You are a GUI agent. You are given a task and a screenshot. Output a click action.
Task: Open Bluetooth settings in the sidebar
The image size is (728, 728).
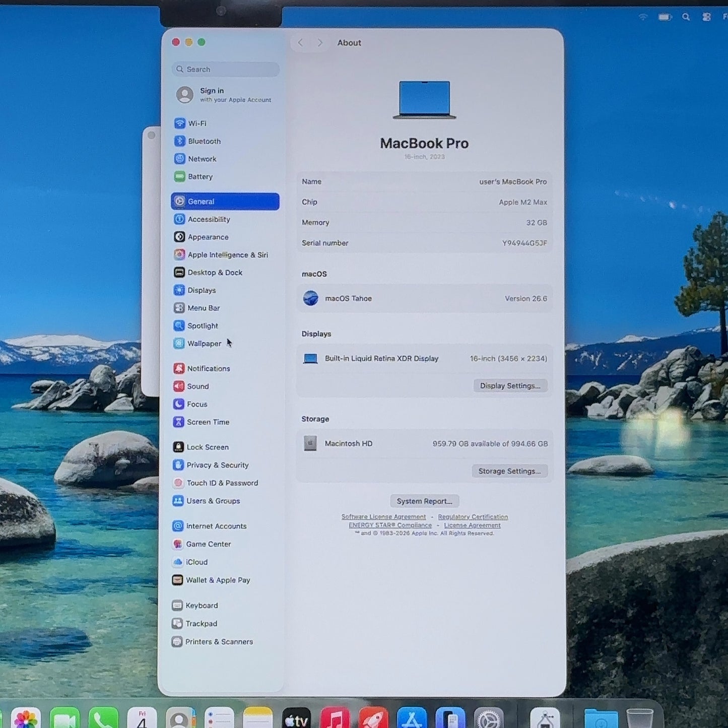click(225, 141)
